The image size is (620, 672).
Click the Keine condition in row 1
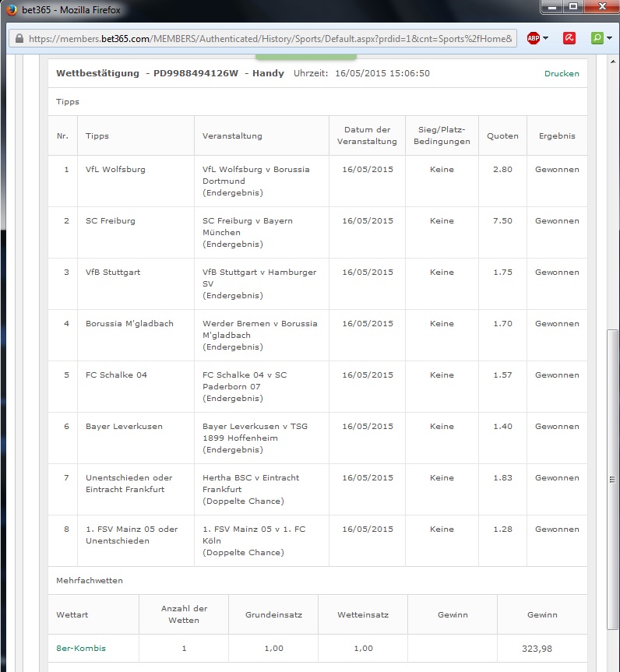pos(442,169)
